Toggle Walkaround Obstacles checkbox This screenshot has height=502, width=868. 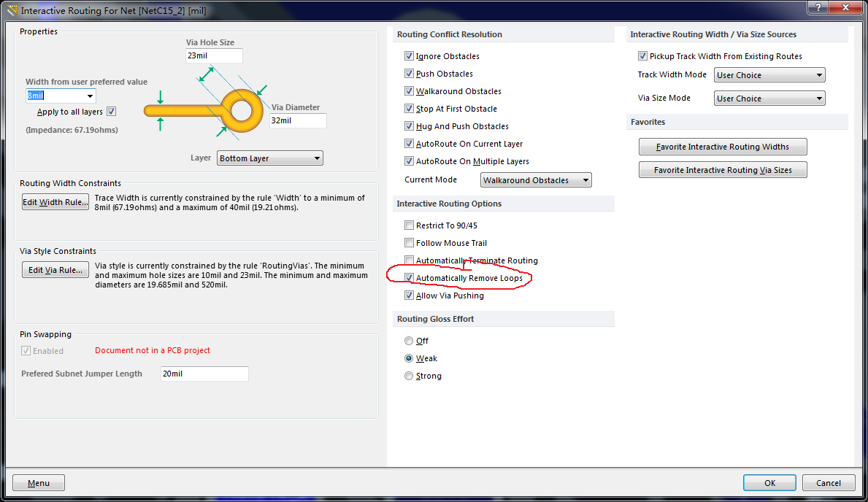pyautogui.click(x=409, y=90)
